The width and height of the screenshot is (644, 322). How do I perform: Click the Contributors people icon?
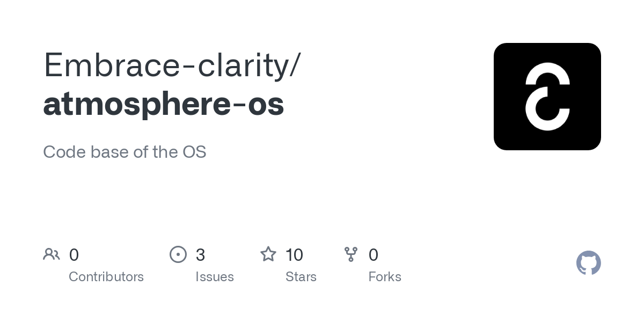[52, 254]
